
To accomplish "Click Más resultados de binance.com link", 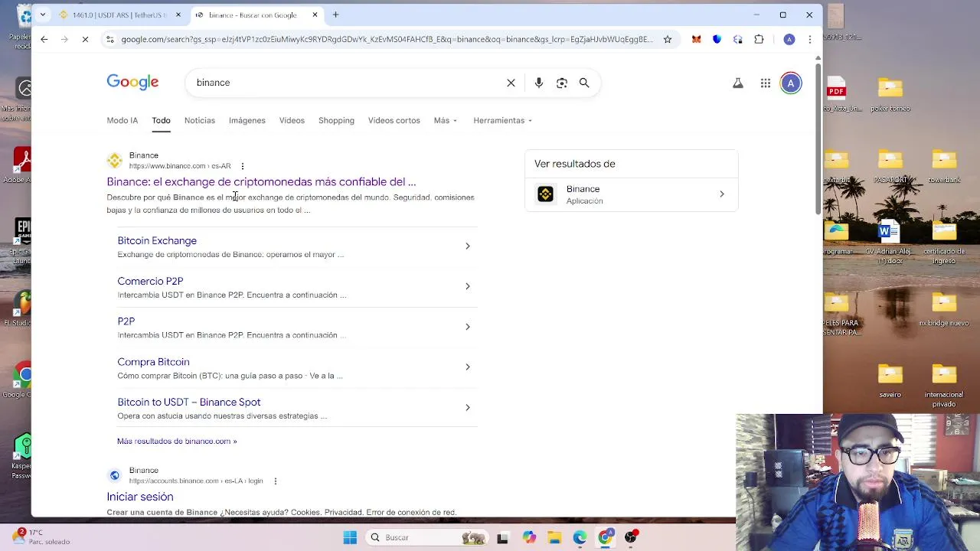I will (x=177, y=441).
